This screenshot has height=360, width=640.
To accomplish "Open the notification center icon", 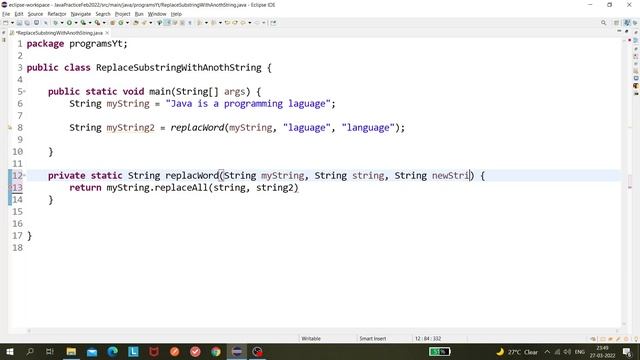I will click(627, 352).
